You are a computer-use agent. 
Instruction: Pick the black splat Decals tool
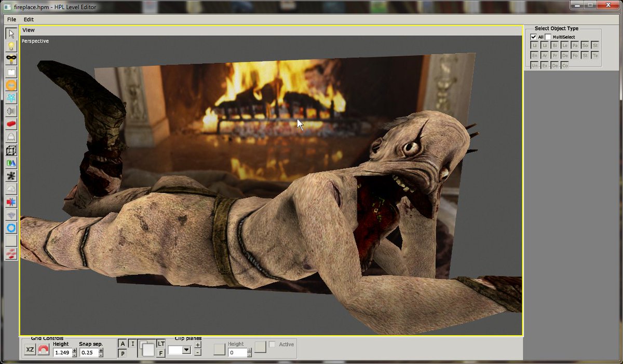pos(11,176)
